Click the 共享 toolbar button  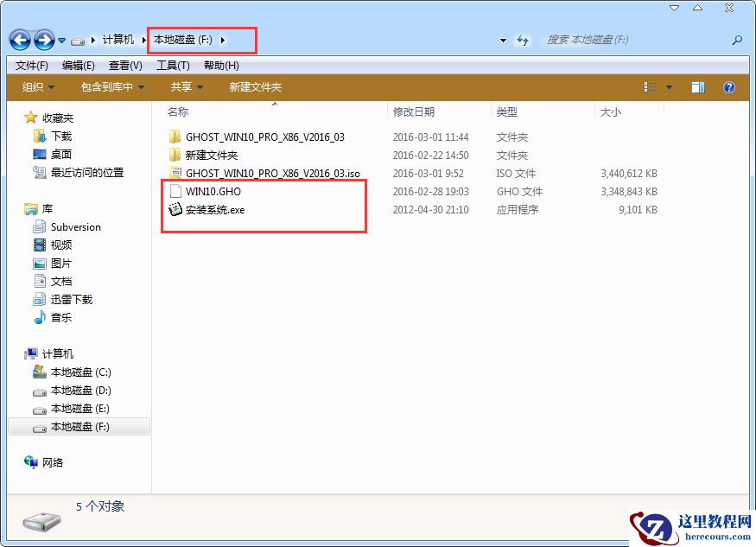coord(183,86)
